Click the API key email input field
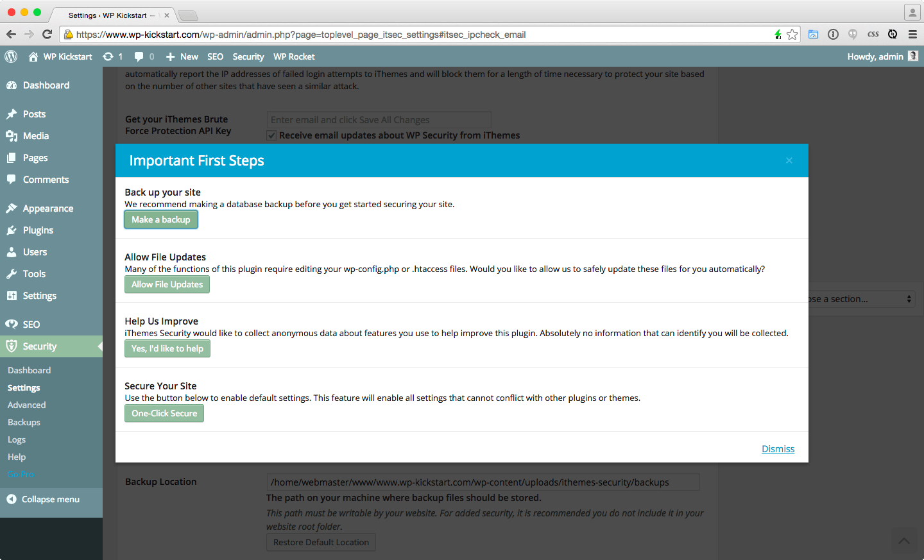 379,119
